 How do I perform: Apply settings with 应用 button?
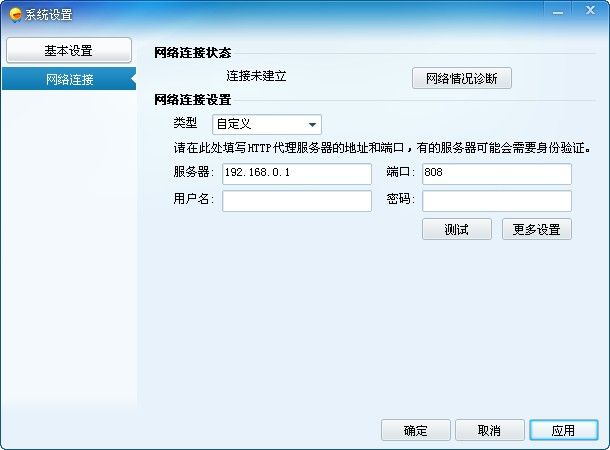tap(564, 430)
